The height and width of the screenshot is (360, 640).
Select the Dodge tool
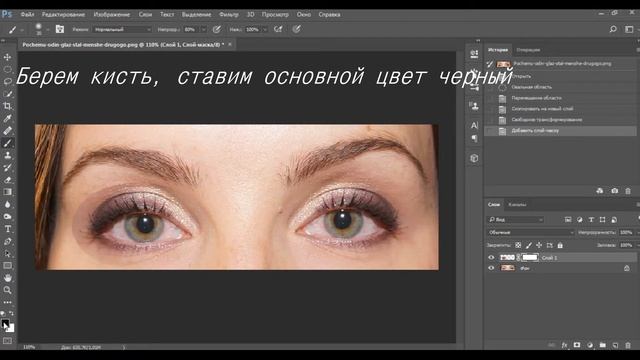click(7, 216)
